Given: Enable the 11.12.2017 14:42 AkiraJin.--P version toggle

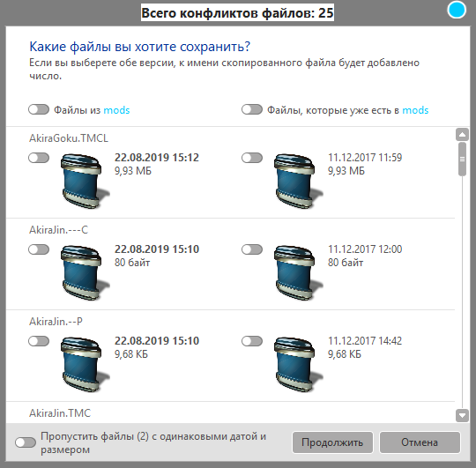Looking at the screenshot, I should (252, 341).
